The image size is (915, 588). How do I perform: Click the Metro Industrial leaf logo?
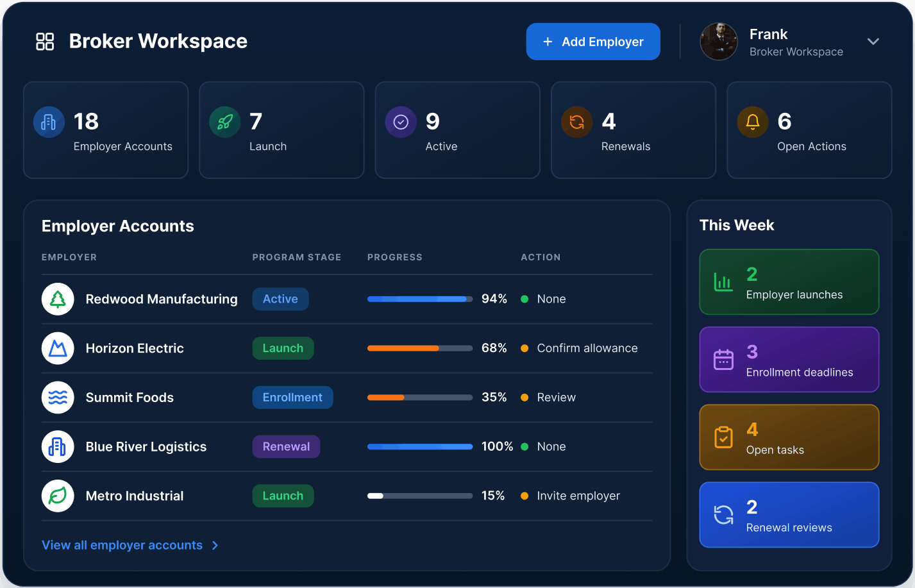pyautogui.click(x=58, y=496)
